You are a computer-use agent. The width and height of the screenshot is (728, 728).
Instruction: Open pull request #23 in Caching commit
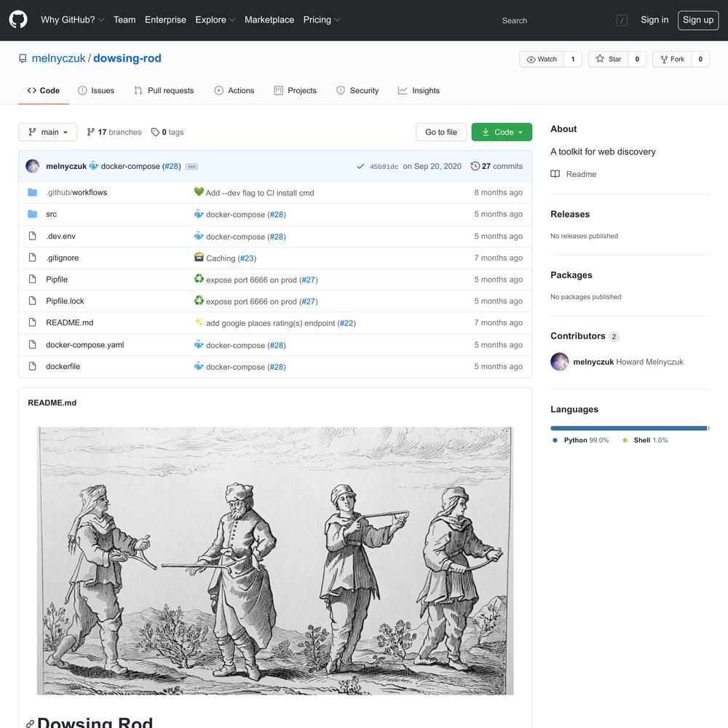coord(248,258)
